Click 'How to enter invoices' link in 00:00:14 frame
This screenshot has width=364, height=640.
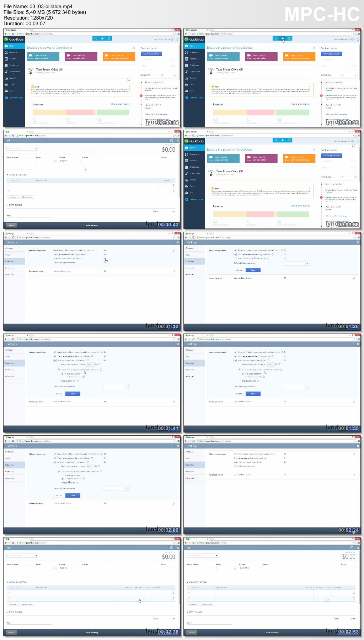coord(120,104)
